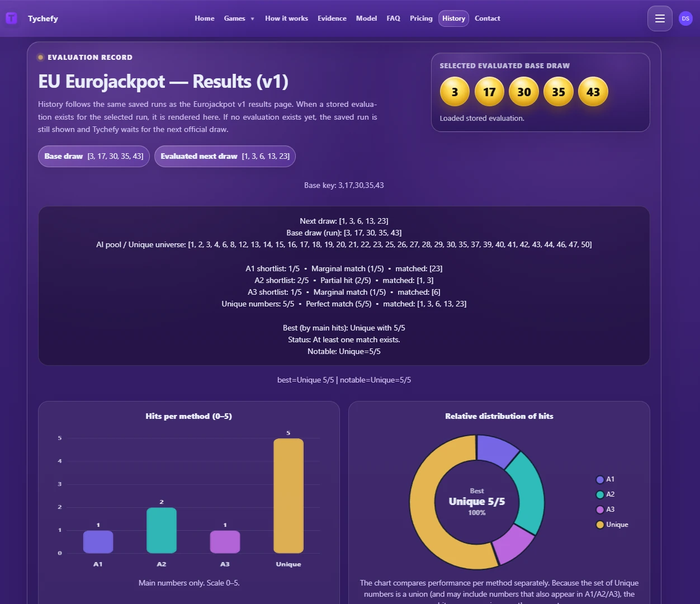Click the Tychefy logo icon
Screen dimensions: 700x604
[11, 18]
